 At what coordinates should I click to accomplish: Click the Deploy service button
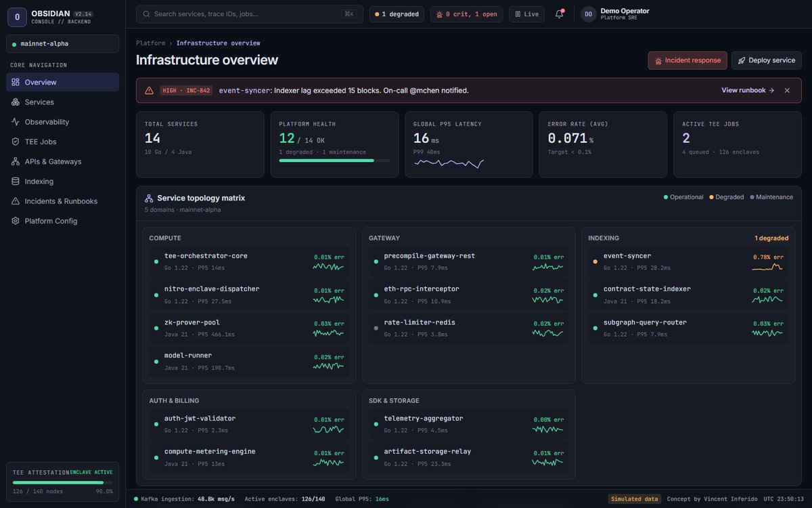[767, 60]
